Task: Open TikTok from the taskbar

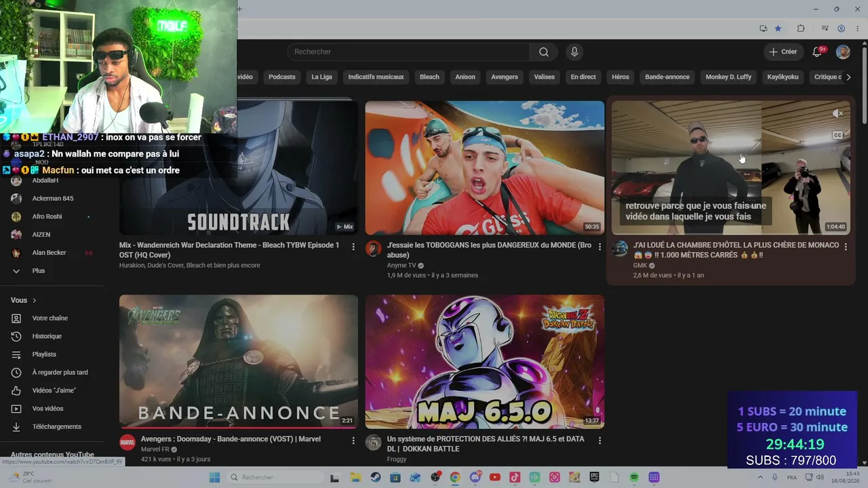Action: [x=515, y=477]
